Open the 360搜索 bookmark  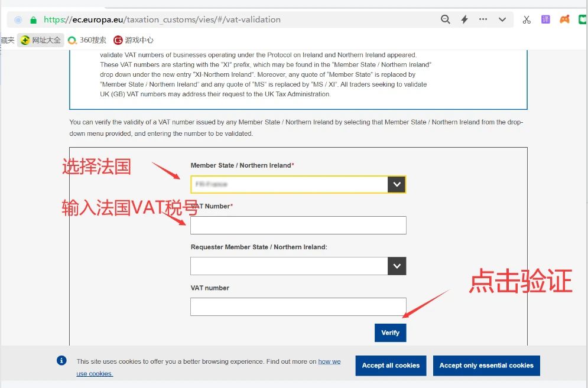[87, 40]
